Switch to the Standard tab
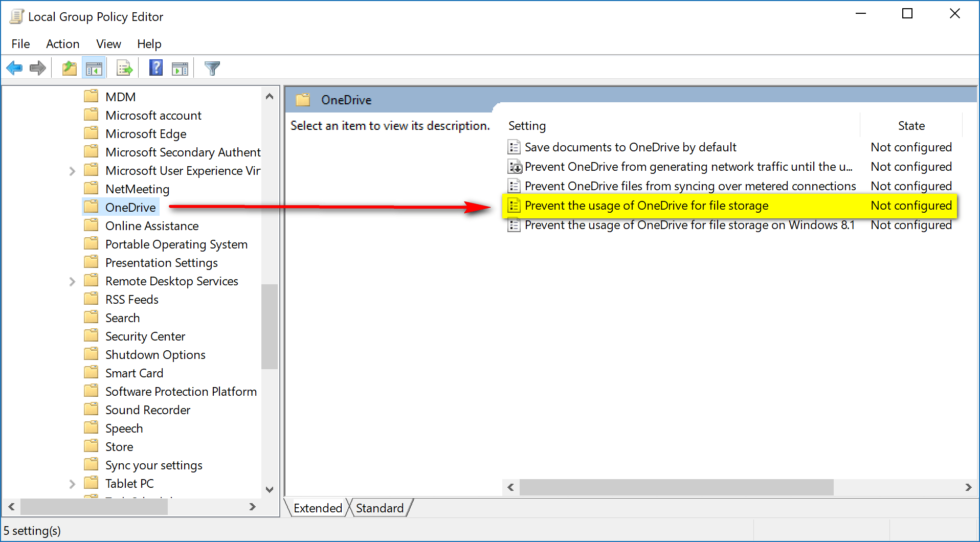This screenshot has width=980, height=542. 380,508
